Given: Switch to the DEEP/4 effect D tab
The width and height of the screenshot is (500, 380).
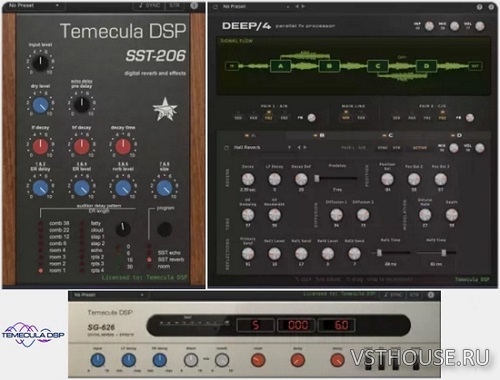Looking at the screenshot, I should pyautogui.click(x=456, y=135).
